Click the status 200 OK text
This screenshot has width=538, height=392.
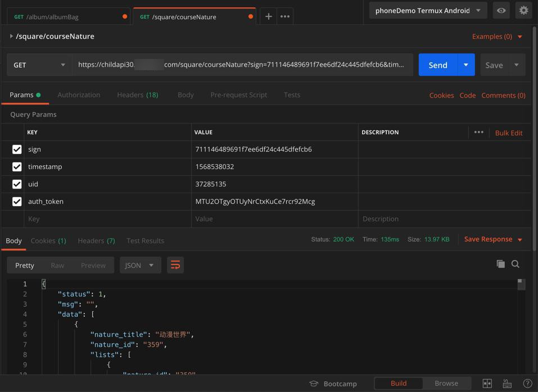click(x=343, y=239)
